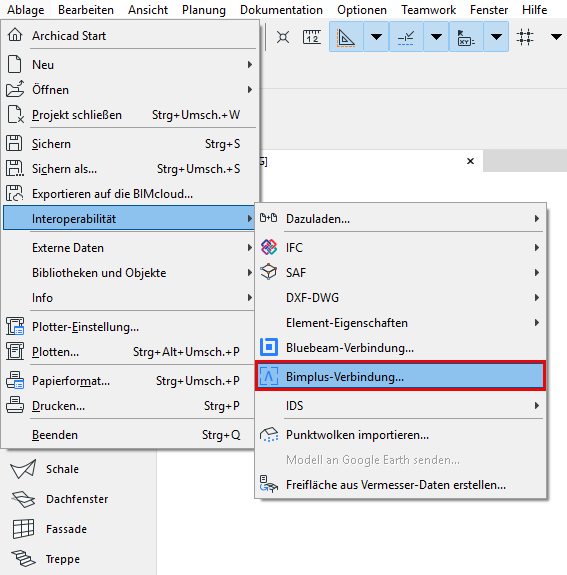Select the Schale tool icon
The height and width of the screenshot is (575, 567).
tap(23, 469)
